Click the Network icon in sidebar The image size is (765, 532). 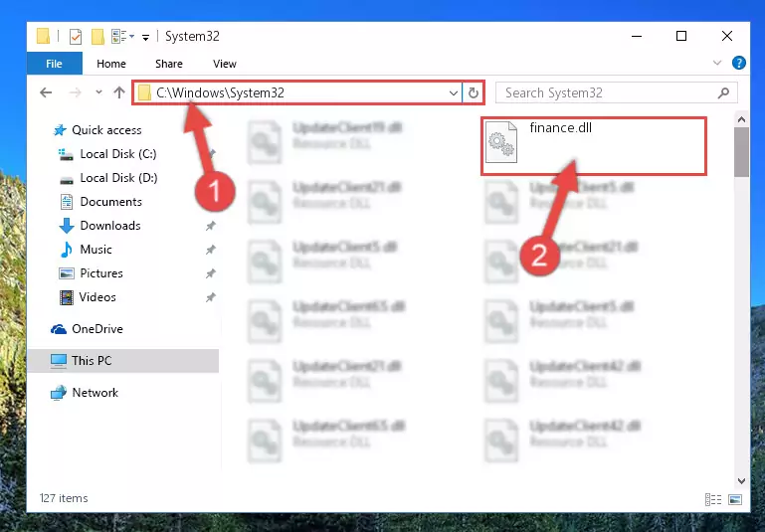tap(59, 393)
